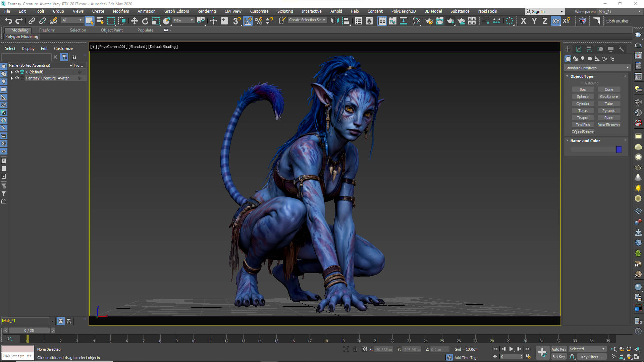The width and height of the screenshot is (644, 362).
Task: Open the Motion command panel tab
Action: click(x=600, y=49)
